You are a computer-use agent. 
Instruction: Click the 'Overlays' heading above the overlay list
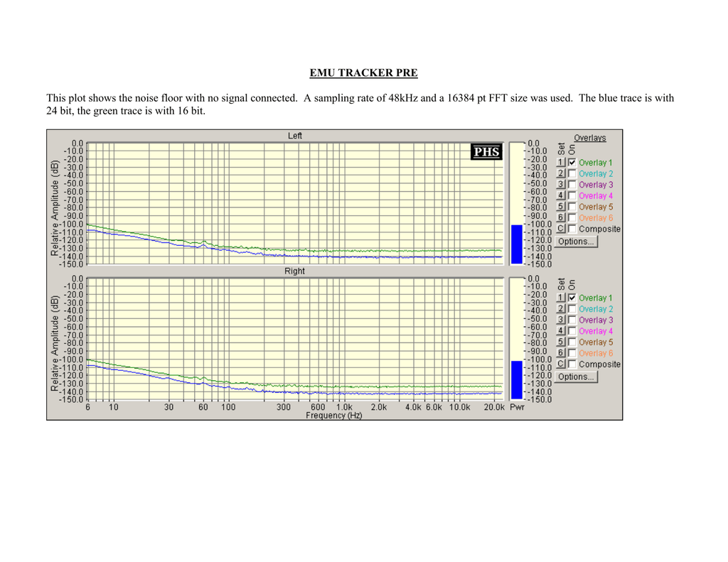coord(590,138)
